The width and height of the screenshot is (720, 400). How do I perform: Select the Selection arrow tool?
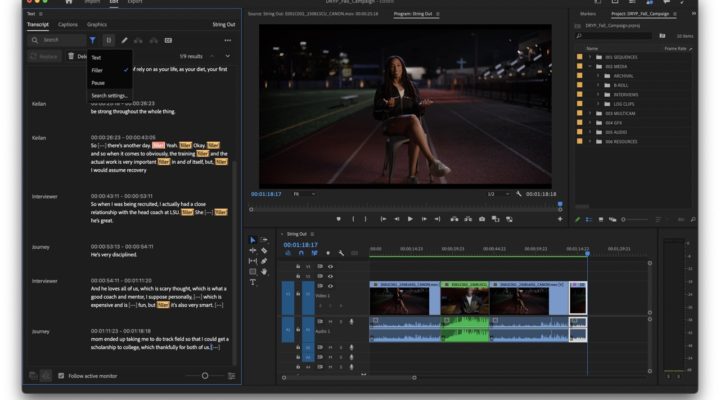pyautogui.click(x=253, y=240)
